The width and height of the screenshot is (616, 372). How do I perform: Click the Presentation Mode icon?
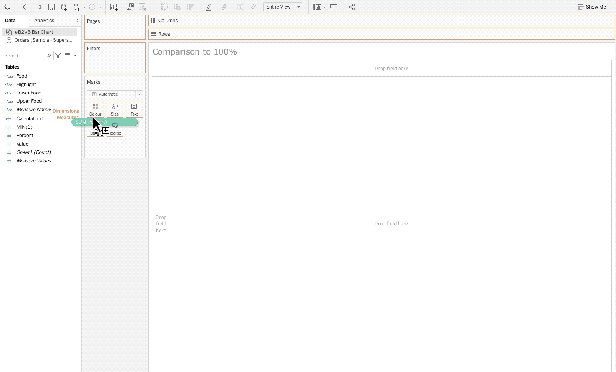pos(334,7)
